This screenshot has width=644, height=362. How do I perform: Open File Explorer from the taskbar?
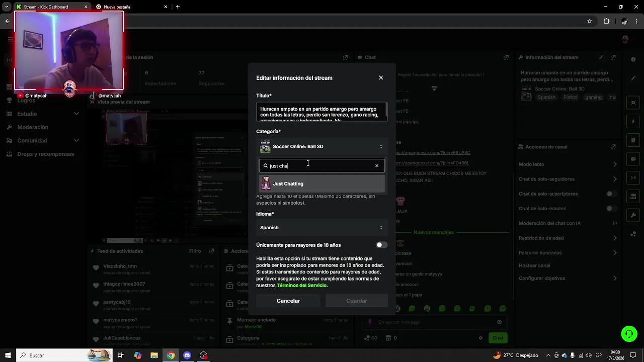(154, 355)
